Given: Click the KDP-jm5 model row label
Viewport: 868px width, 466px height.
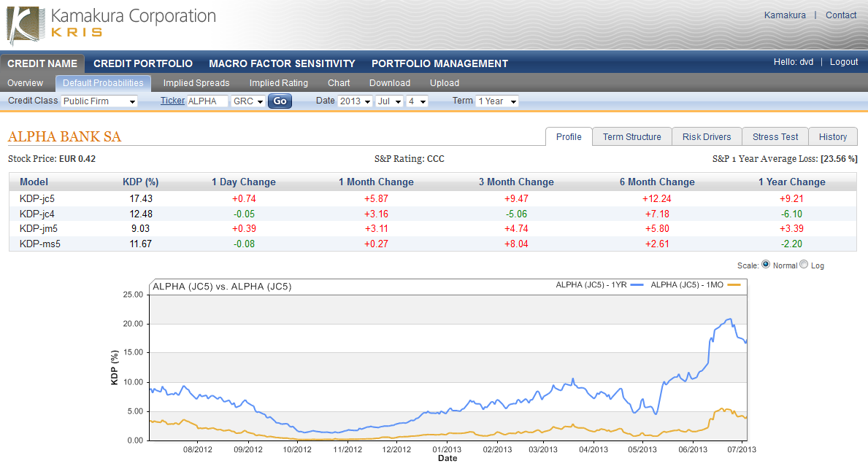Looking at the screenshot, I should tap(38, 228).
